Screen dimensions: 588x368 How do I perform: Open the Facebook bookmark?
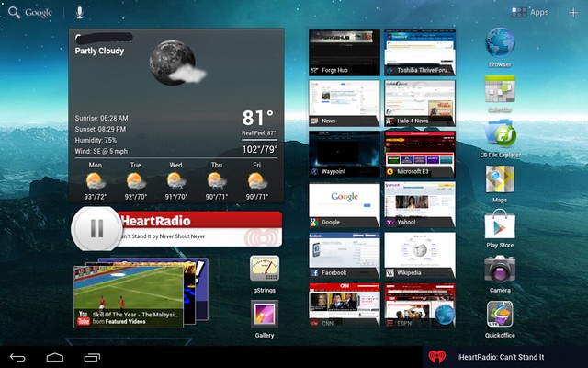coord(345,255)
